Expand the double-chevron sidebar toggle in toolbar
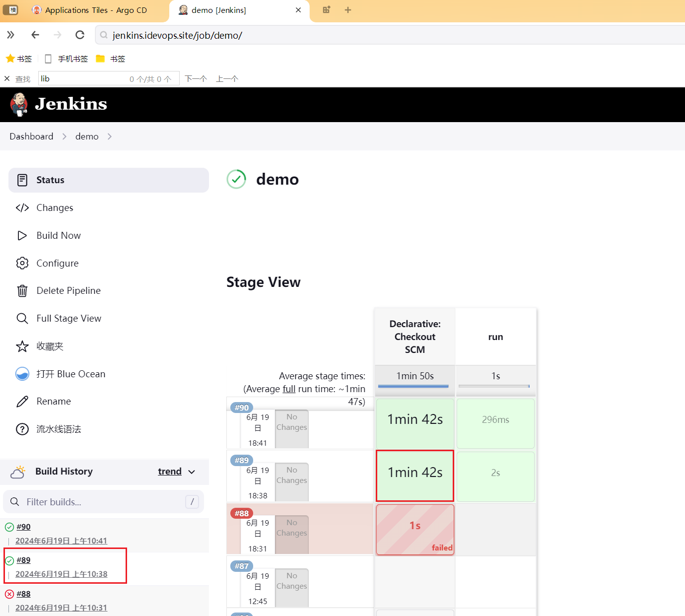 click(x=10, y=35)
